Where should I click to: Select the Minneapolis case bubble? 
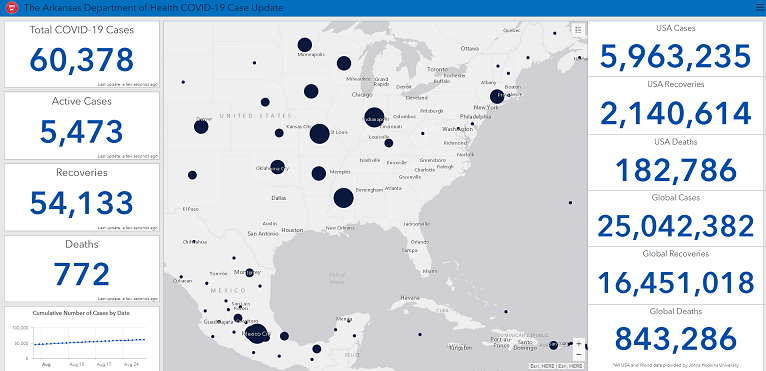coord(304,45)
